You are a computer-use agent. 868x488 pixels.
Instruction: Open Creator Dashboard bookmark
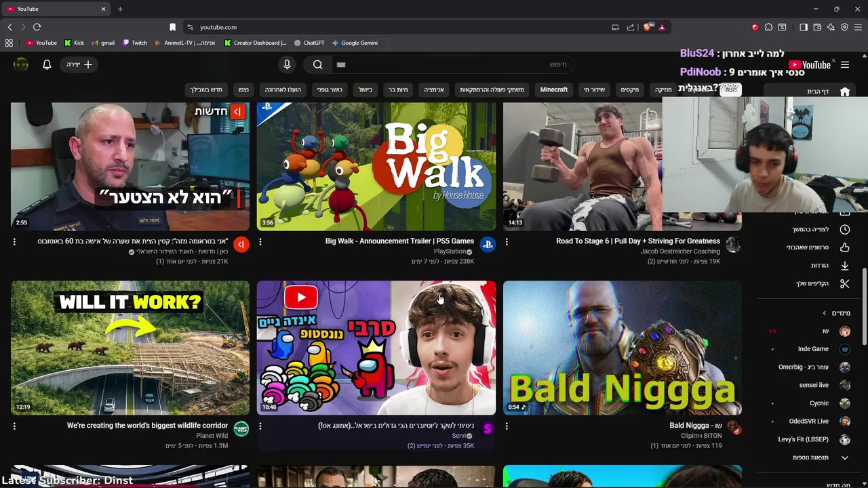click(x=256, y=43)
